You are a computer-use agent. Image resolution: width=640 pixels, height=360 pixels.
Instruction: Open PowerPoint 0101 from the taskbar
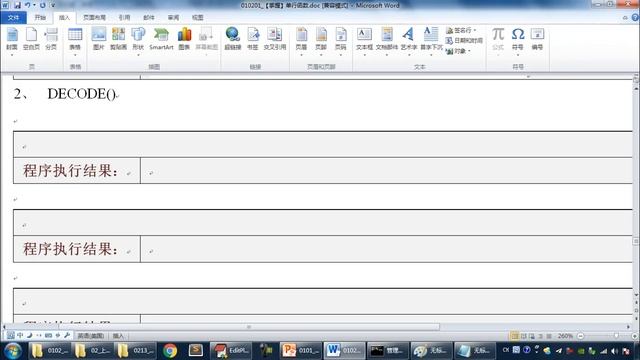(300, 351)
